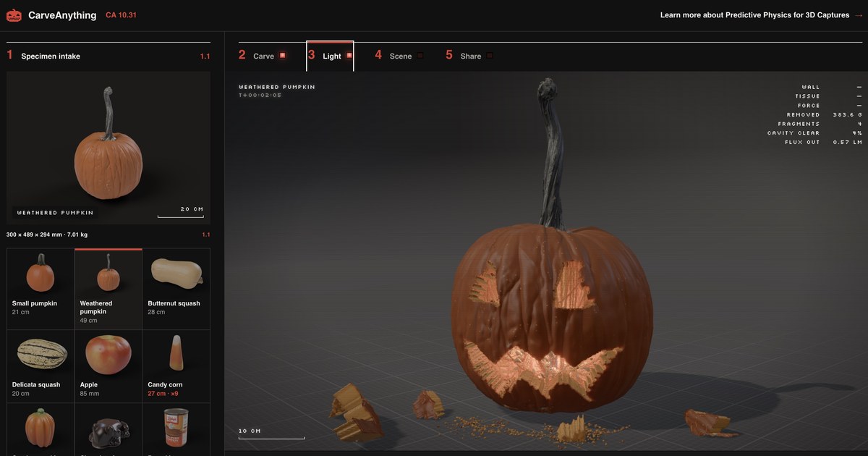Click the T+00:02:05 timer text
The height and width of the screenshot is (456, 868).
260,96
